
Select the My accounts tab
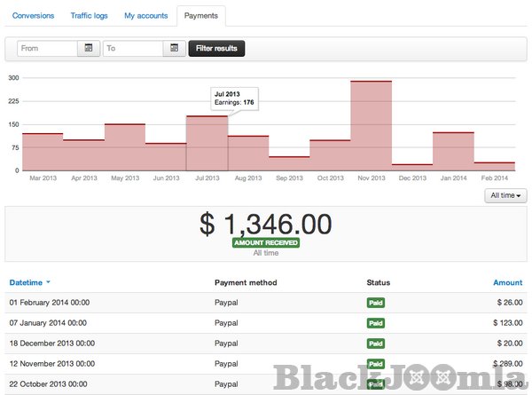pyautogui.click(x=145, y=16)
